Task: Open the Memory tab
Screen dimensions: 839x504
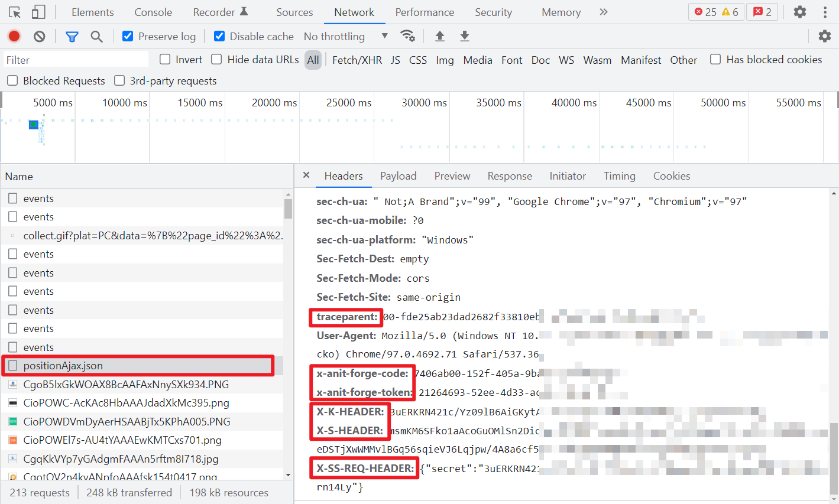Action: 561,12
